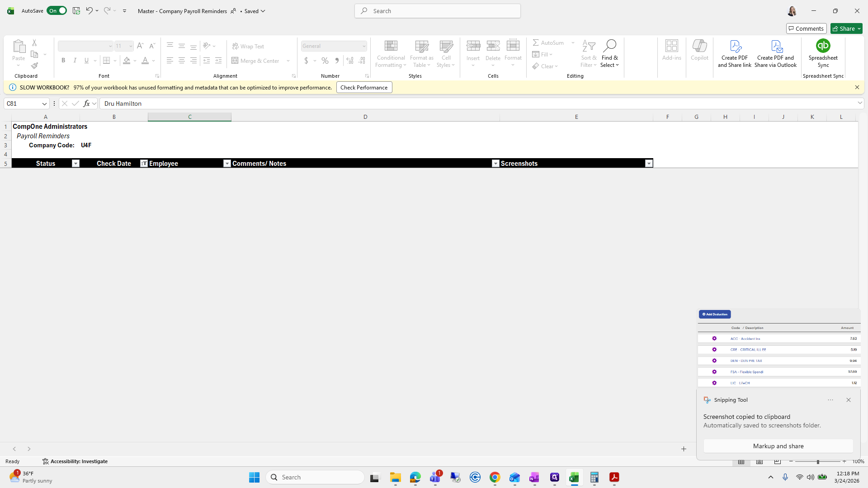Viewport: 868px width, 488px height.
Task: Click the Search box in title bar
Action: click(x=437, y=11)
